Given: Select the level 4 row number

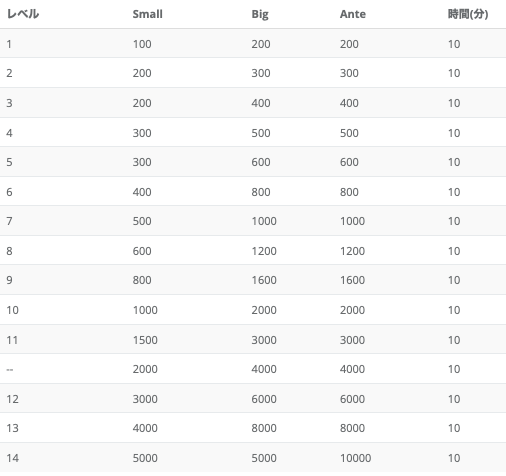Looking at the screenshot, I should tap(9, 133).
